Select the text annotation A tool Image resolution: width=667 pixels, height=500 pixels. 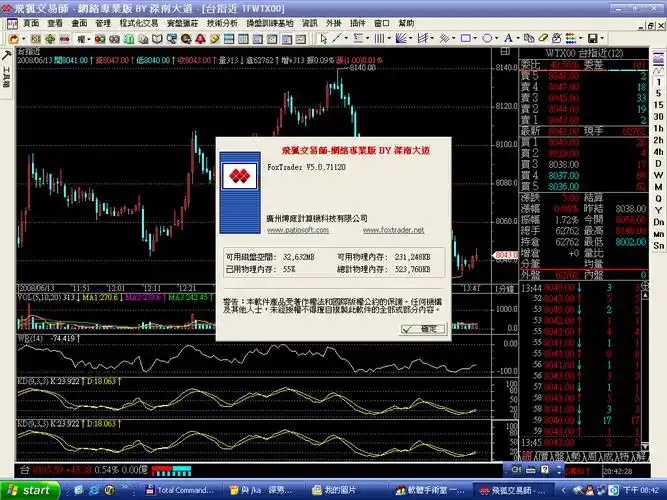click(x=508, y=39)
